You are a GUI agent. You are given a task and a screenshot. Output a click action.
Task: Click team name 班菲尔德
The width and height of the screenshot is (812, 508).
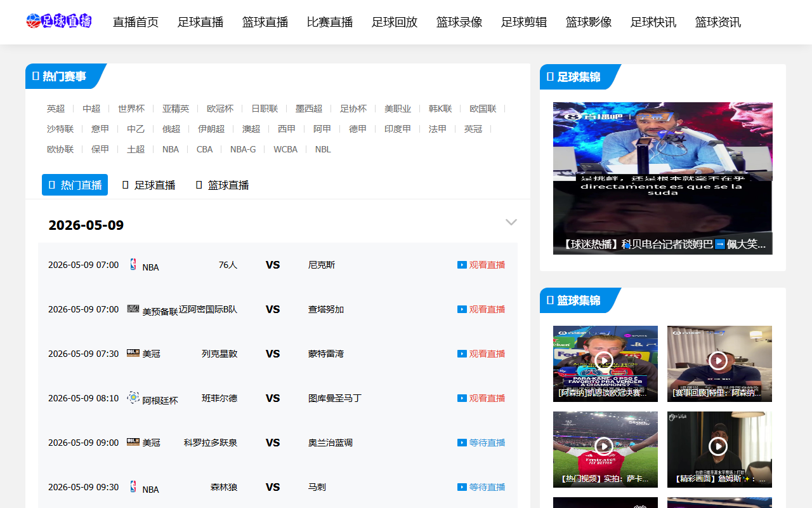[x=219, y=398]
